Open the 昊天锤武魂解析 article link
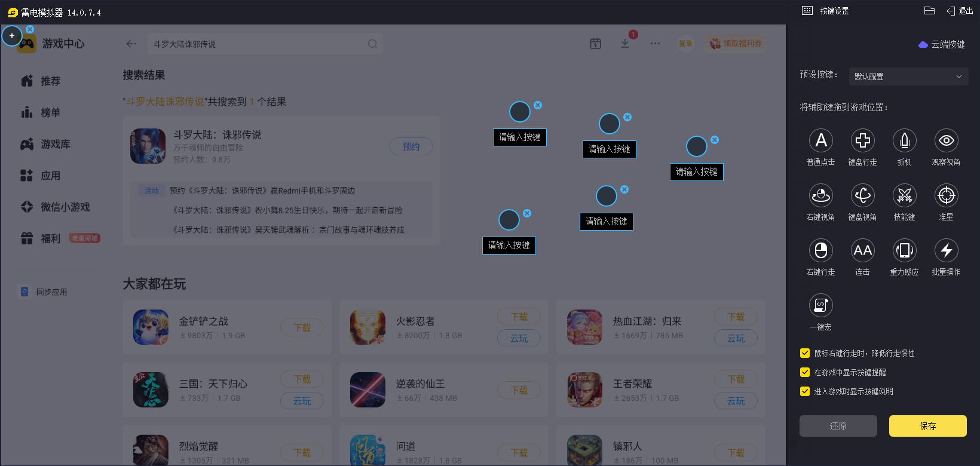980x466 pixels. (288, 230)
